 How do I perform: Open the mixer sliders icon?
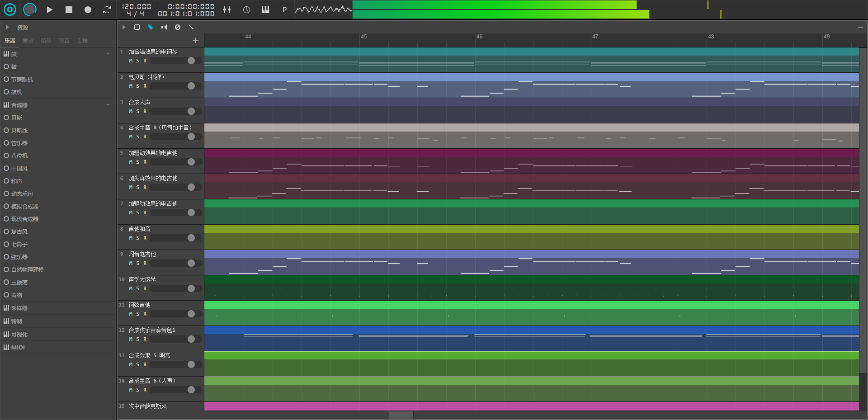[227, 9]
